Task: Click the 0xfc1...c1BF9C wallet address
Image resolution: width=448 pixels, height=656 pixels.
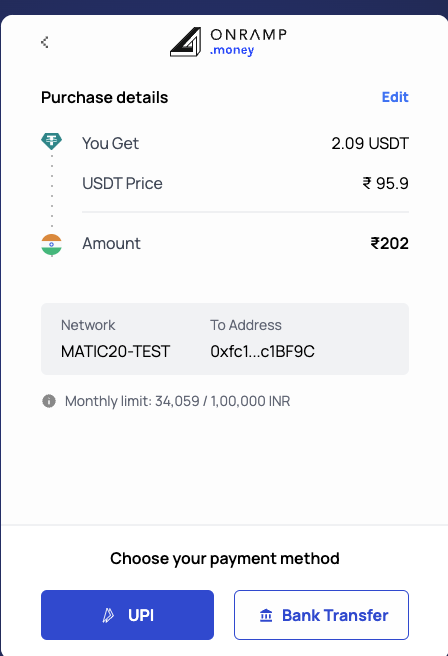Action: 262,351
